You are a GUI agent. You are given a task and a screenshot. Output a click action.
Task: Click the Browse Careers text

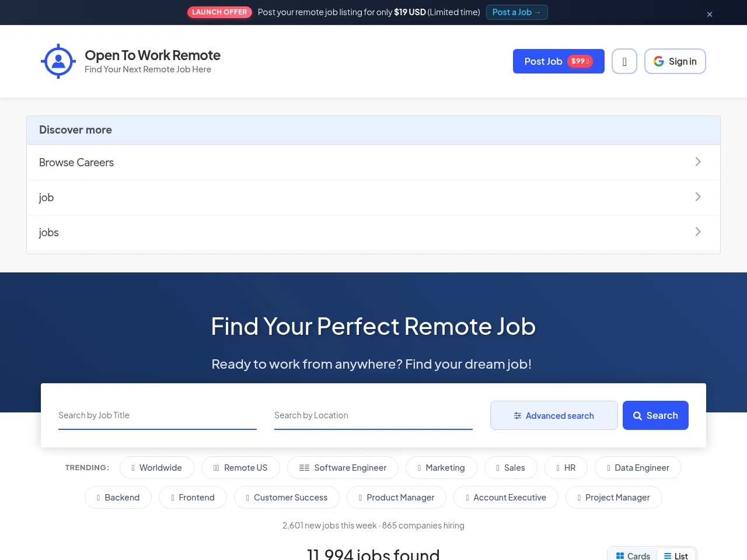tap(76, 163)
